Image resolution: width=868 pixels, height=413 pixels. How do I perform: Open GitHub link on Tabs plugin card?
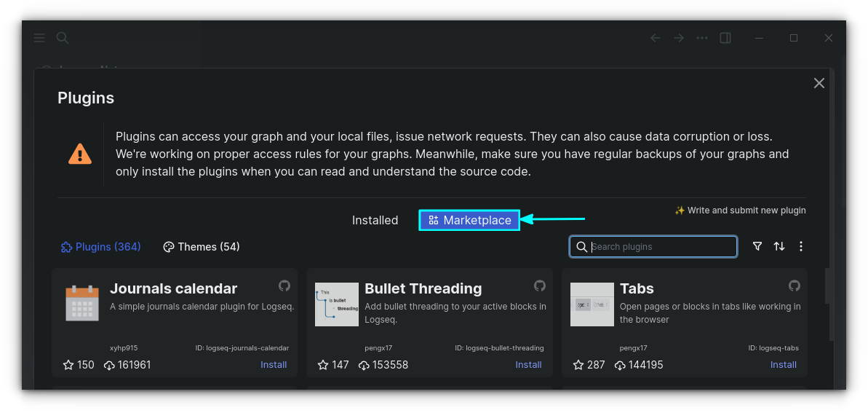[795, 286]
